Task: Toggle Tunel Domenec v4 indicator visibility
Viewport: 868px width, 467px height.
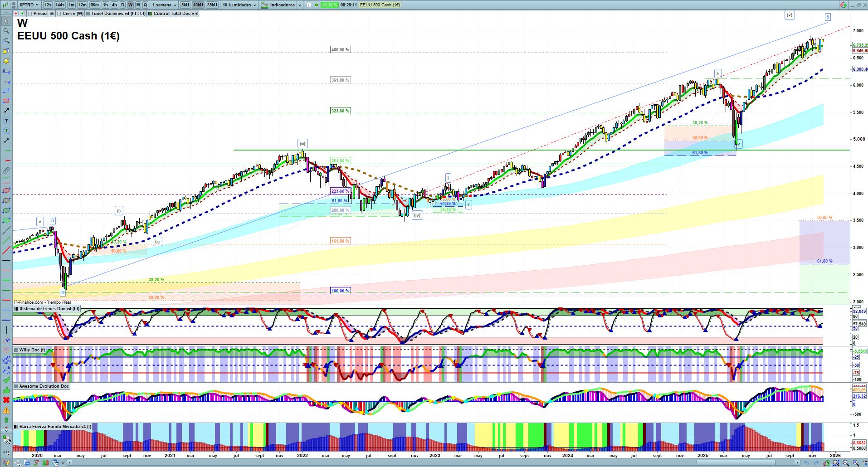Action: pos(88,14)
